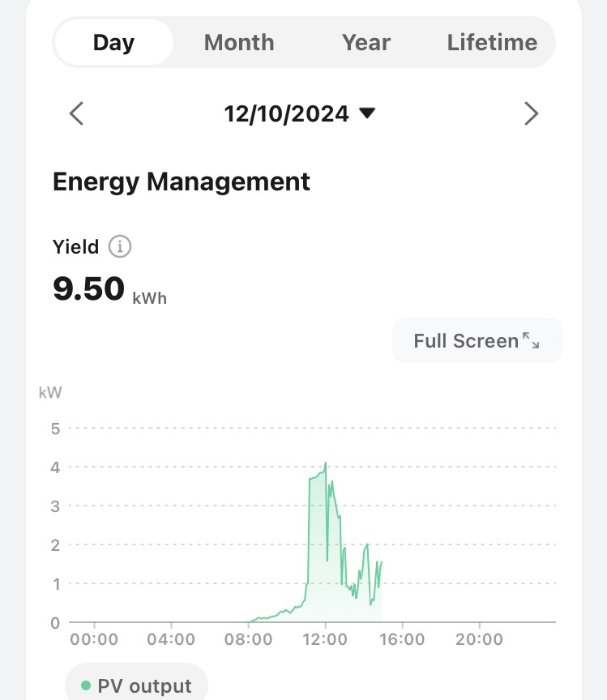Click the full screen expand arrows icon
Screen dimensions: 607x700
531,340
